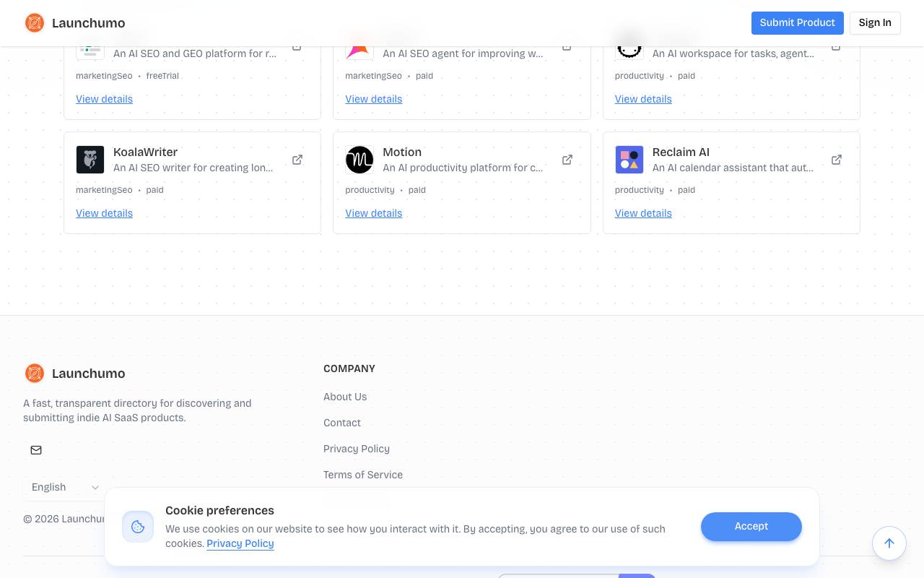Screen dimensions: 924x578
Task: Click the KoalaWriter card title
Action: [x=146, y=152]
